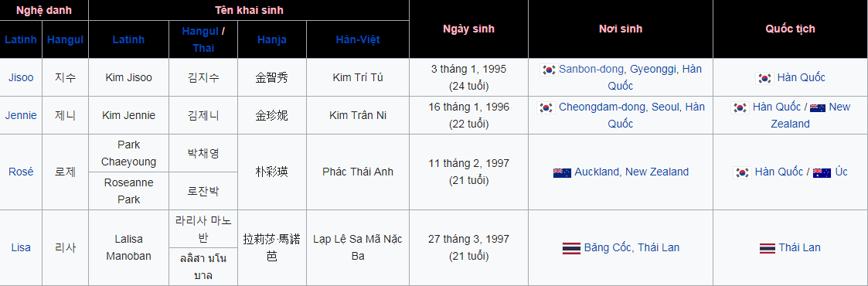Viewport: 868px width, 286px height.
Task: Click the Hán-Việt column header link
Action: pos(358,39)
